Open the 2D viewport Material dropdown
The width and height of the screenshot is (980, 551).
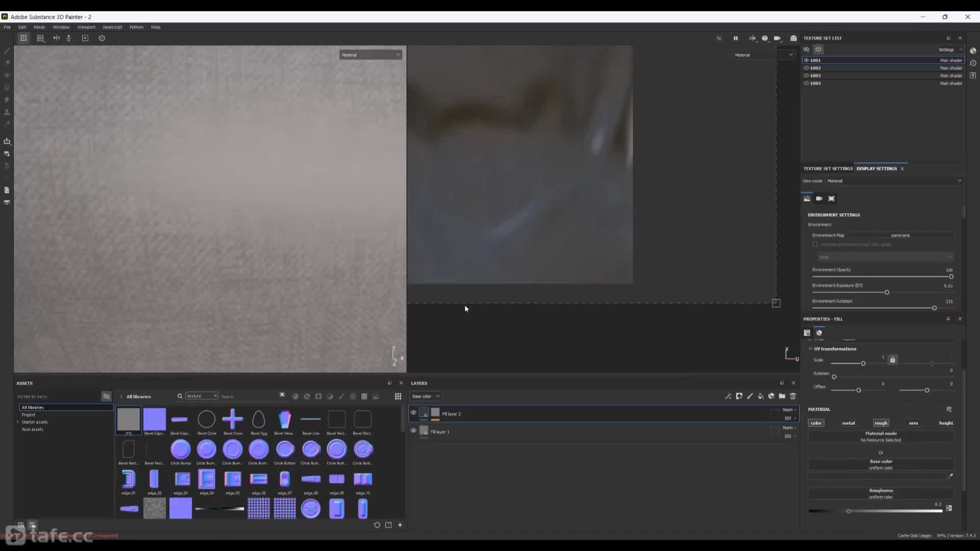point(764,55)
